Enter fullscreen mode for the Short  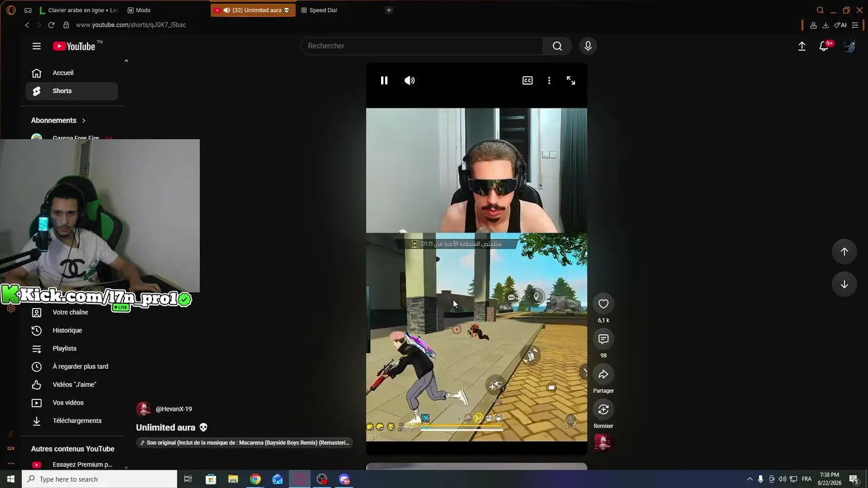571,81
